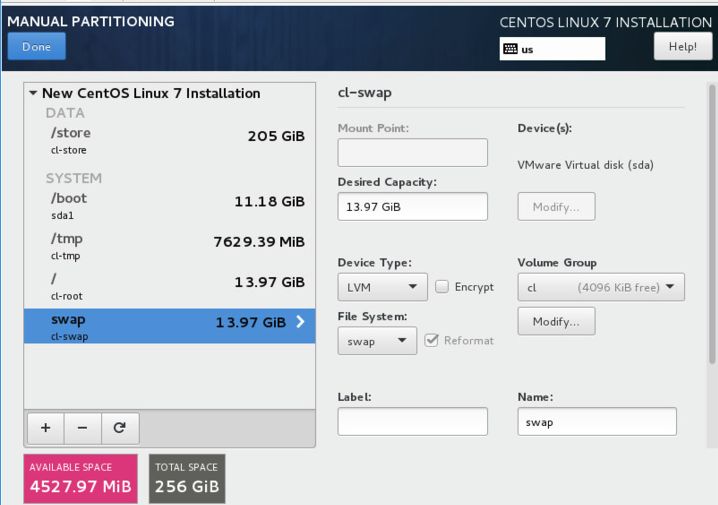Click the Mount Point input field

tap(413, 152)
